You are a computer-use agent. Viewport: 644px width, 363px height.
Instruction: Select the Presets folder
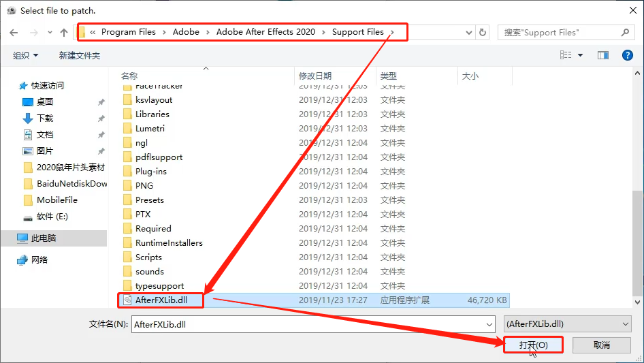(x=150, y=200)
